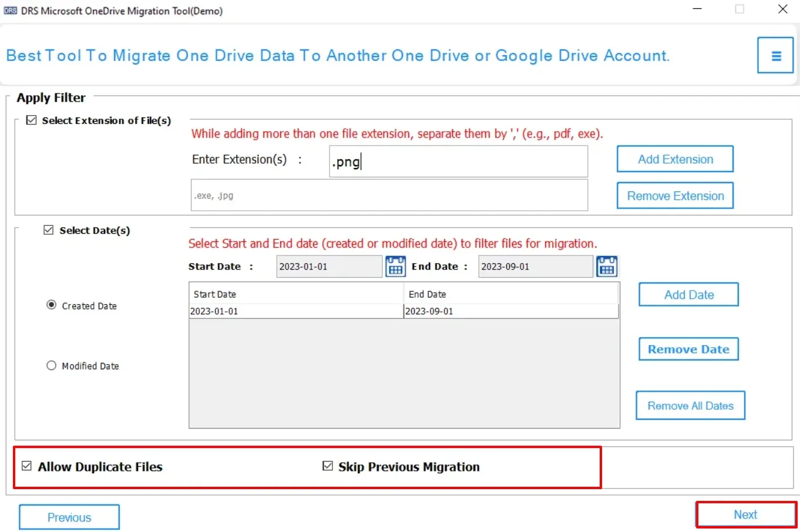Toggle Skip Previous Migration checkbox
The image size is (800, 532).
coord(328,466)
